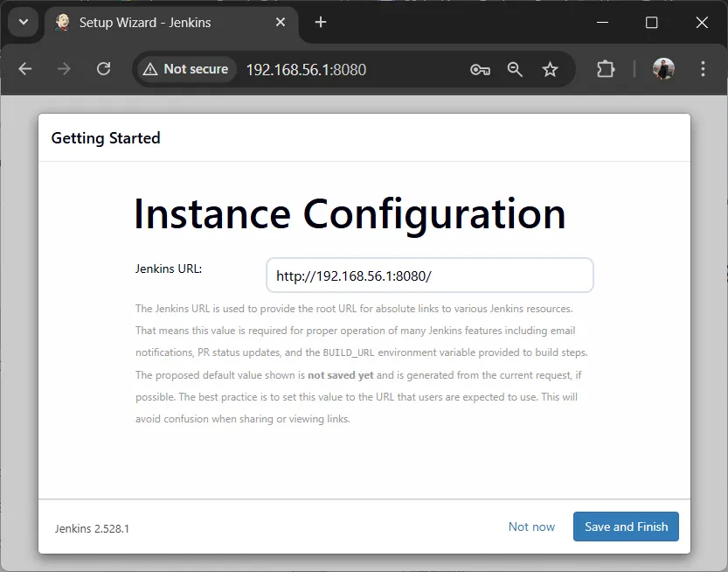
Task: Open the Extensions puzzle menu
Action: coord(606,69)
